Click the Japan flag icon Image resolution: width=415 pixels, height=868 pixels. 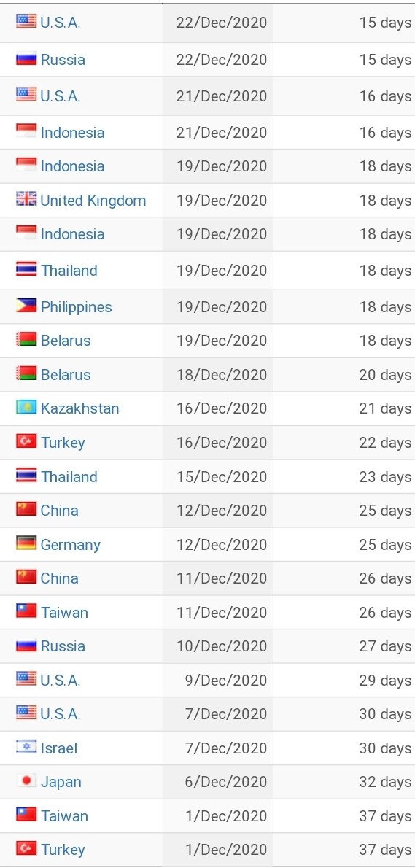coord(26,780)
